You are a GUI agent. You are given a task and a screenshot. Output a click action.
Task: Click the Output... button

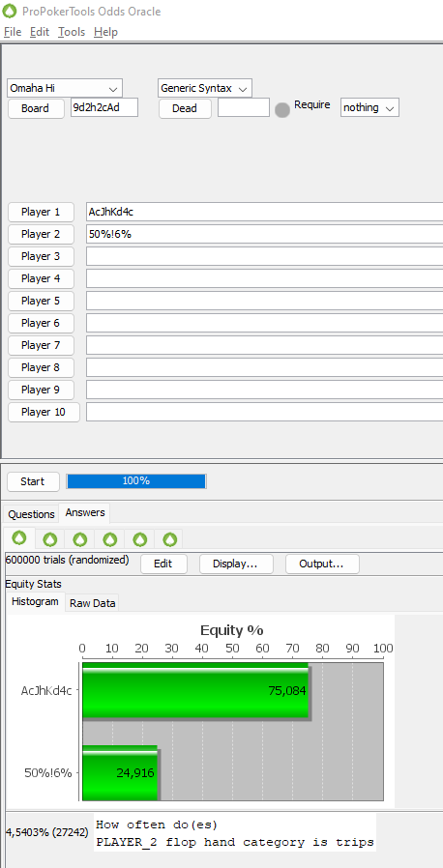click(x=322, y=564)
